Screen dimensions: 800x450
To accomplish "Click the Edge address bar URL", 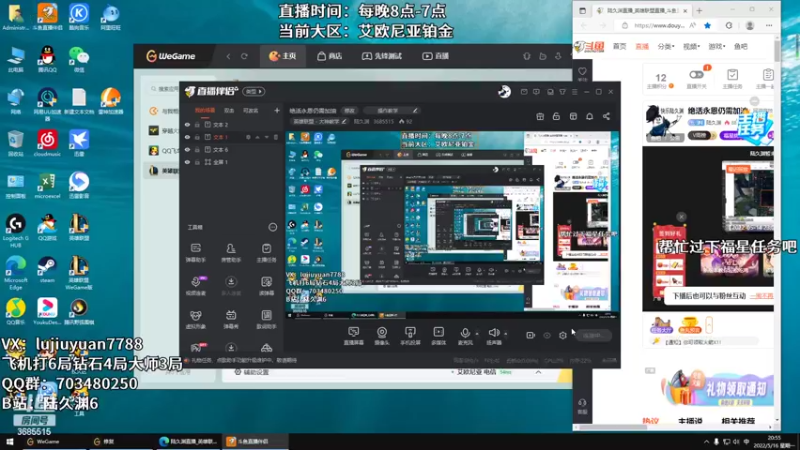I will pyautogui.click(x=659, y=25).
